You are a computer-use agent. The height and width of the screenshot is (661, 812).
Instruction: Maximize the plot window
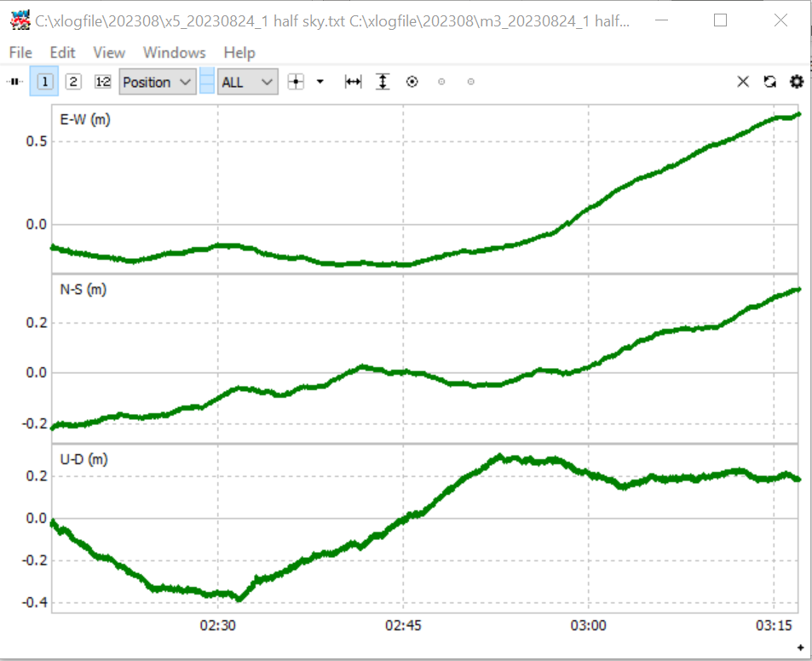(x=720, y=20)
